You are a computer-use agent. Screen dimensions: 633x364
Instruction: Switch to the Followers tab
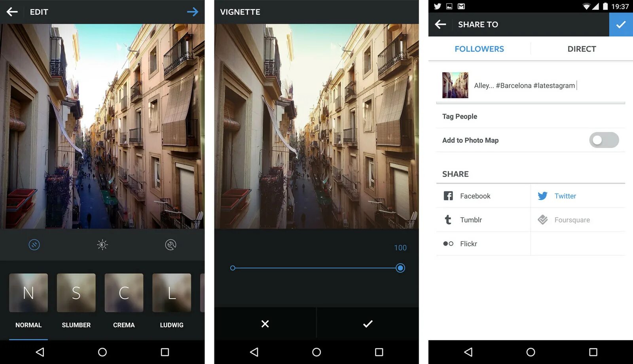pos(479,49)
